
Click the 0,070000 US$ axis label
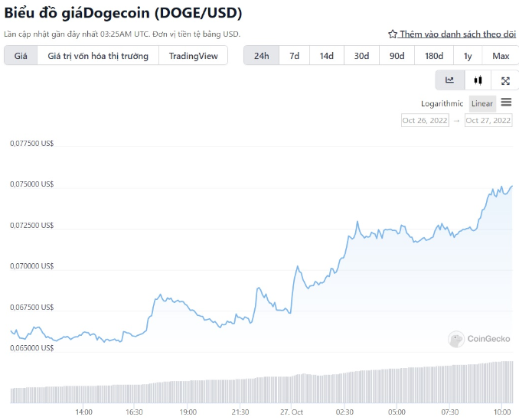pyautogui.click(x=32, y=266)
